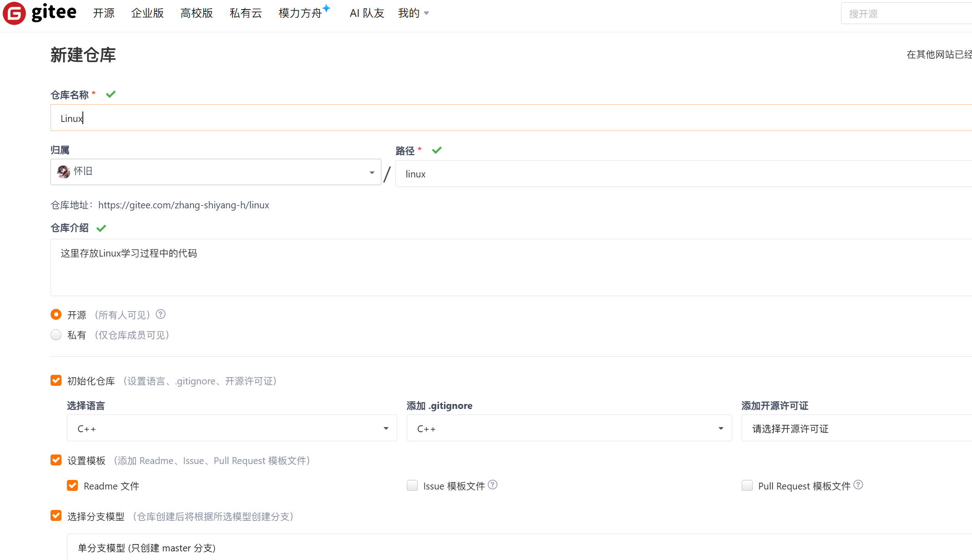
Task: Select the 私有 visibility radio button
Action: (x=56, y=335)
